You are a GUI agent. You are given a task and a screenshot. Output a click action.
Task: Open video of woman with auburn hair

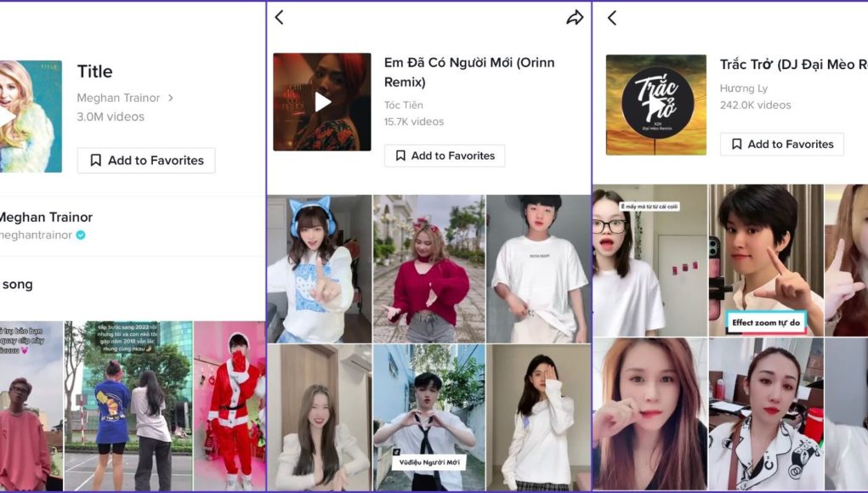[650, 414]
